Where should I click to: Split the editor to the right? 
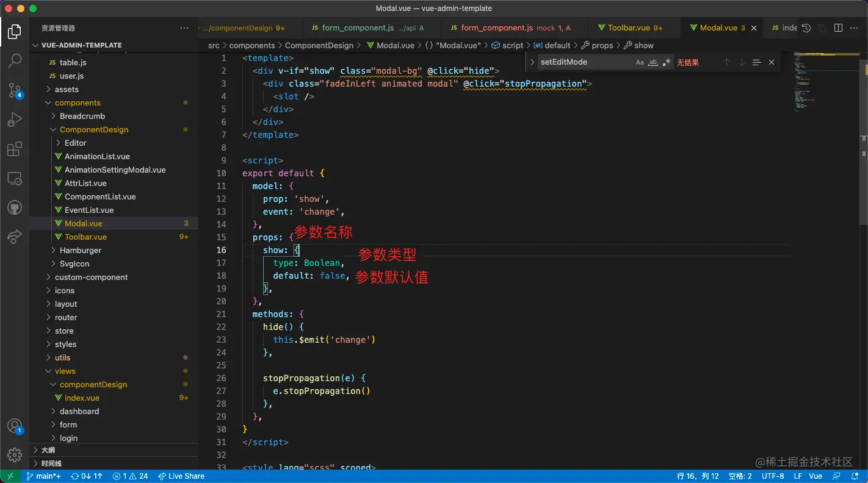tap(838, 28)
